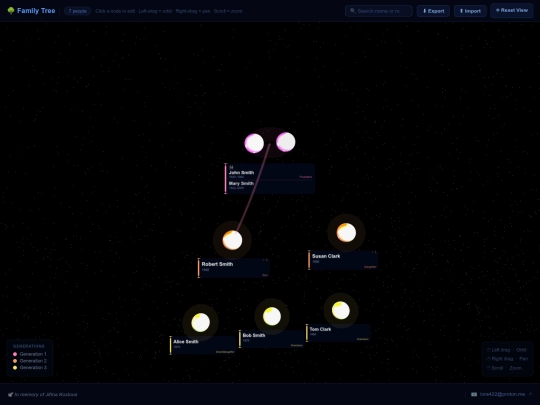Click the Generation 2 orange legend dot
The height and width of the screenshot is (405, 540).
[x=15, y=361]
